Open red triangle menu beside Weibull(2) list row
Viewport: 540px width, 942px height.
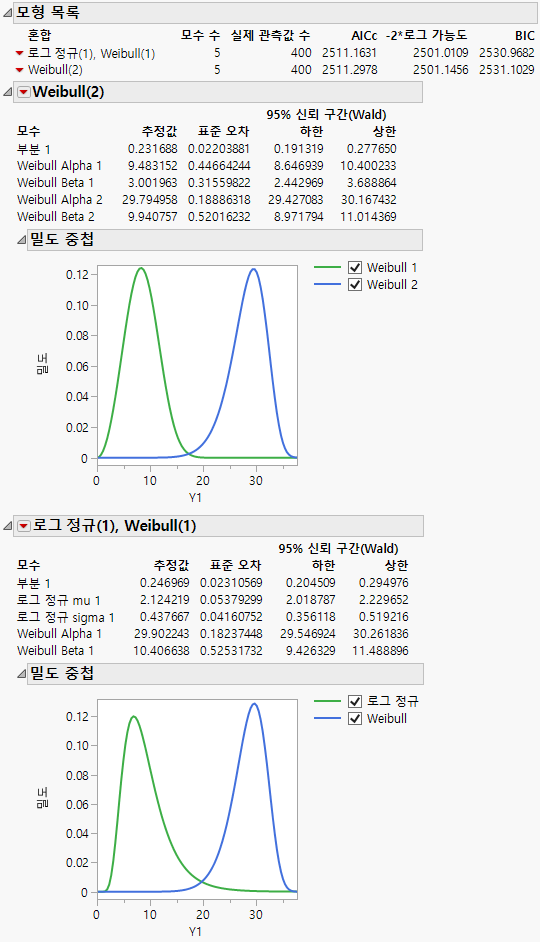(x=20, y=70)
